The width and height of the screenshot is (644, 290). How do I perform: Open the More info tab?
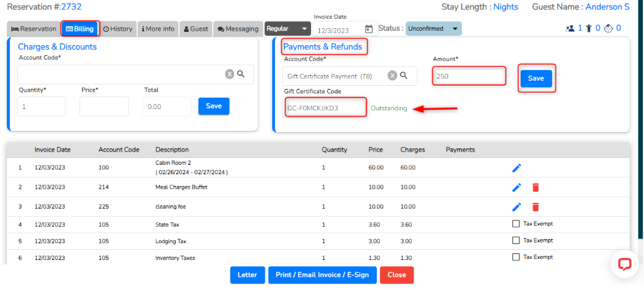coord(158,29)
